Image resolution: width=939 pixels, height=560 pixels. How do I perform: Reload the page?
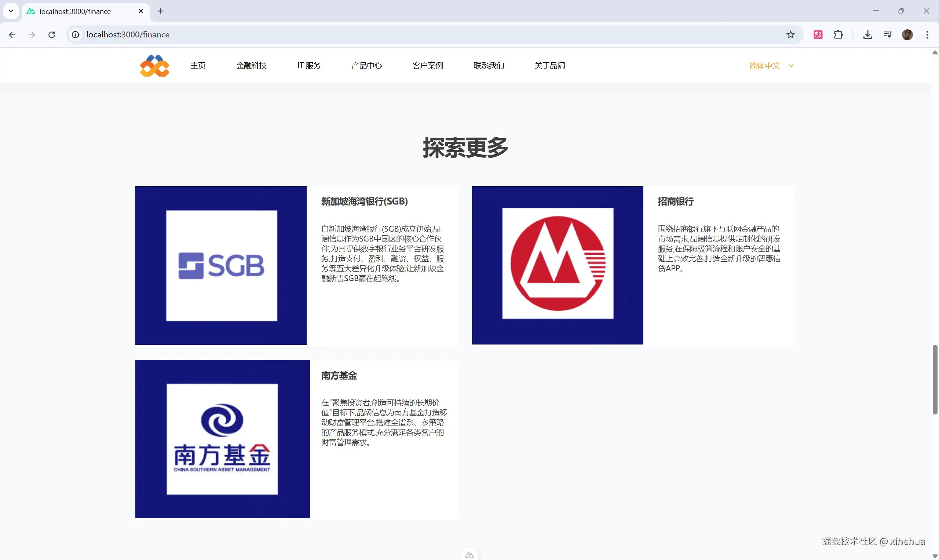[52, 35]
